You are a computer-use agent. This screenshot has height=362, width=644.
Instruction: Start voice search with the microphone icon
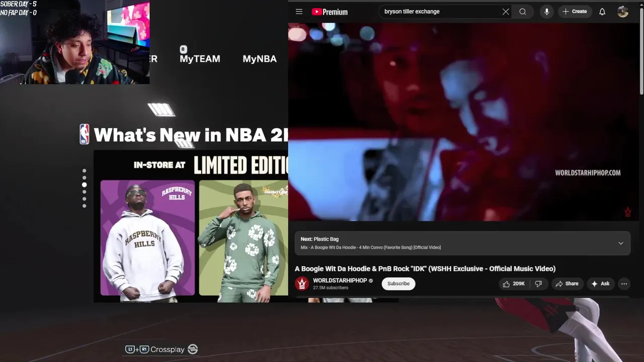tap(546, 12)
